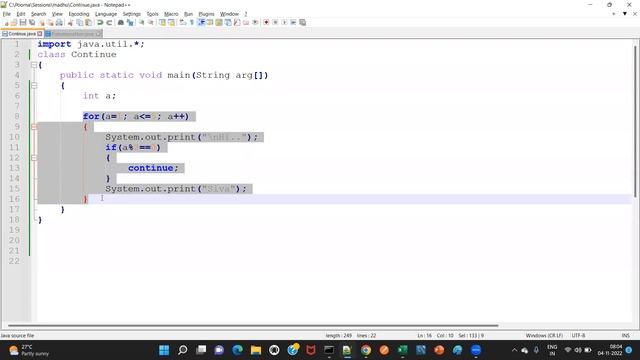
Task: Switch to the second inactive document tab
Action: click(73, 34)
